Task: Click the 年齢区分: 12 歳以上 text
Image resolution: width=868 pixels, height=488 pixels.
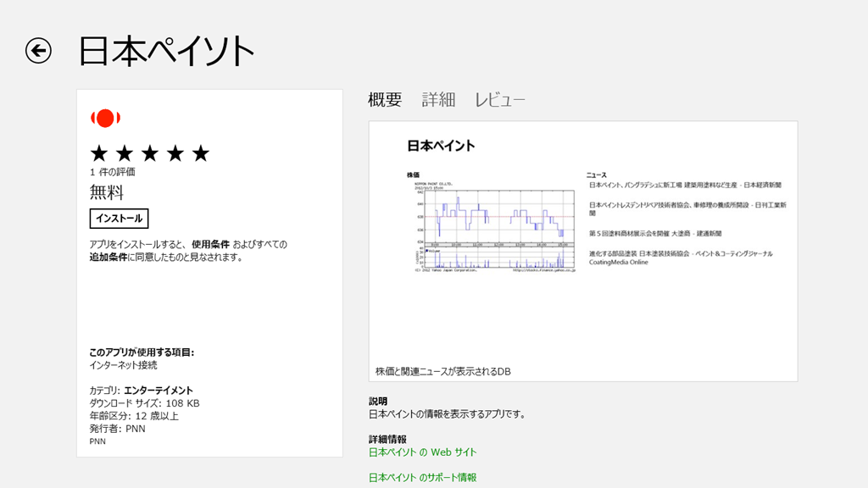Action: click(134, 416)
